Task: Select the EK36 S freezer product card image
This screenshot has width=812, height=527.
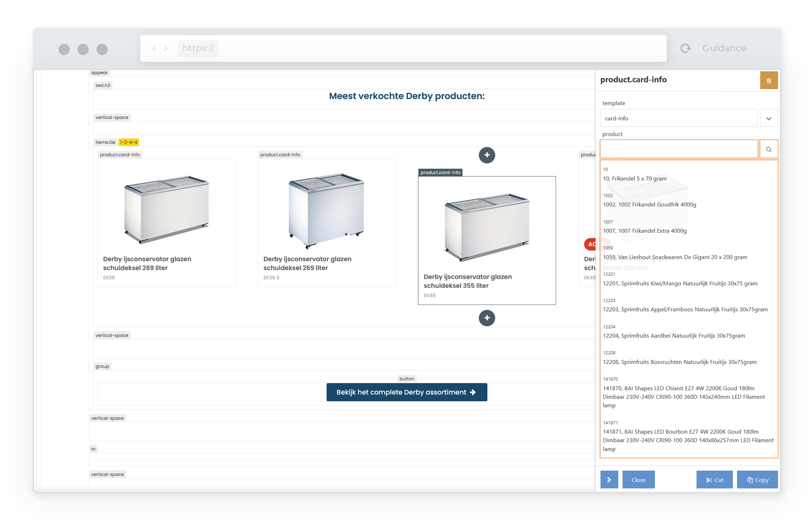Action: tap(326, 211)
